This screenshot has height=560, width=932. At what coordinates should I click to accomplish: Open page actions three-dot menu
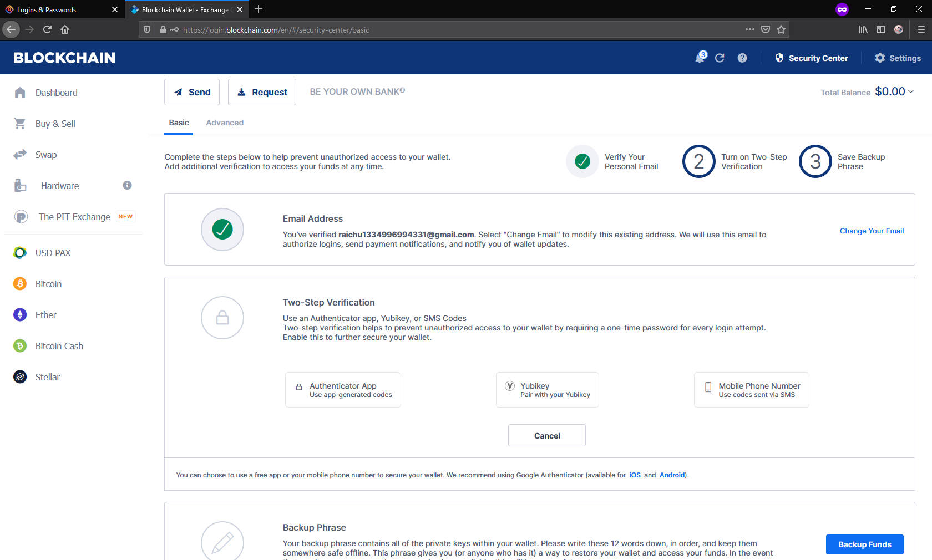click(750, 29)
